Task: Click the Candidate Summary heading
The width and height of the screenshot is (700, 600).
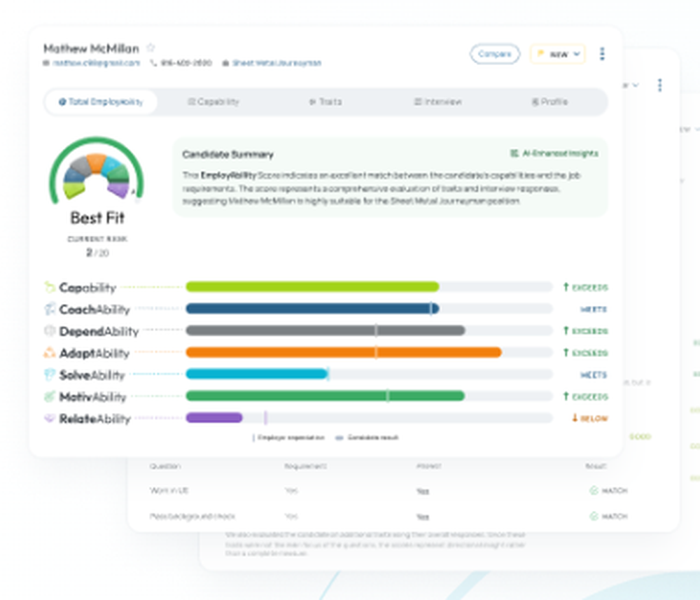Action: 227,155
